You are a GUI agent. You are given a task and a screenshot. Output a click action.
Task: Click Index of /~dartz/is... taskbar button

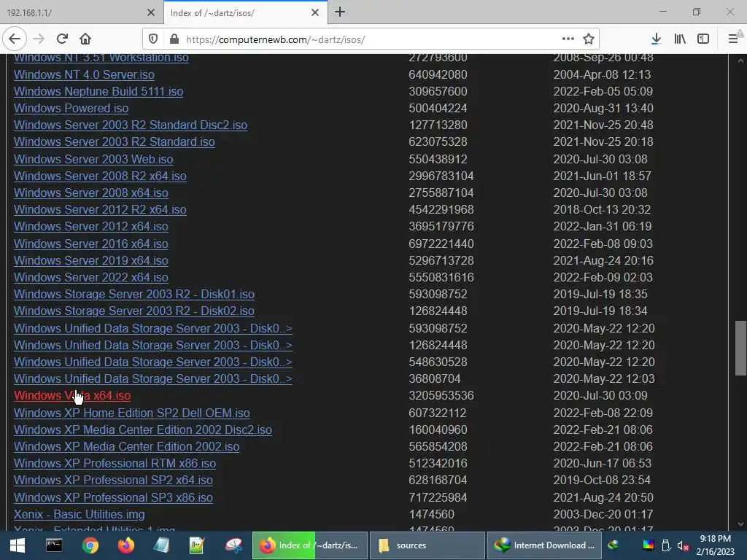pos(309,545)
